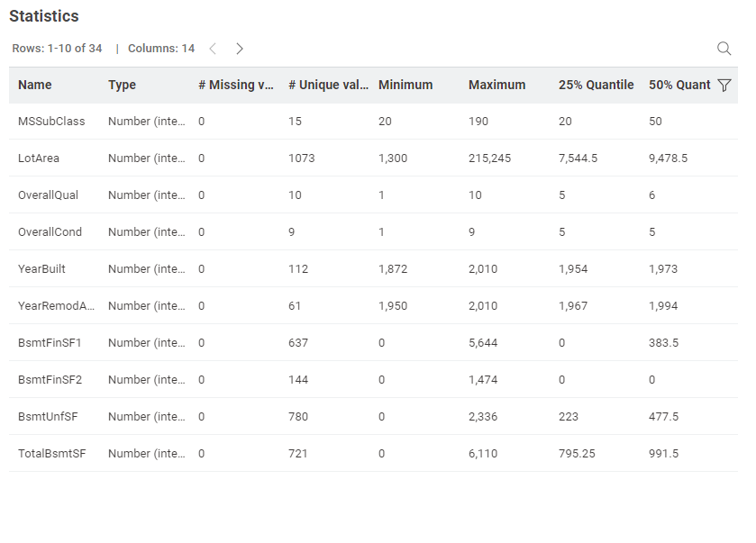Click LotArea minimum value 1,300
Screen dimensions: 756x543
pyautogui.click(x=393, y=158)
